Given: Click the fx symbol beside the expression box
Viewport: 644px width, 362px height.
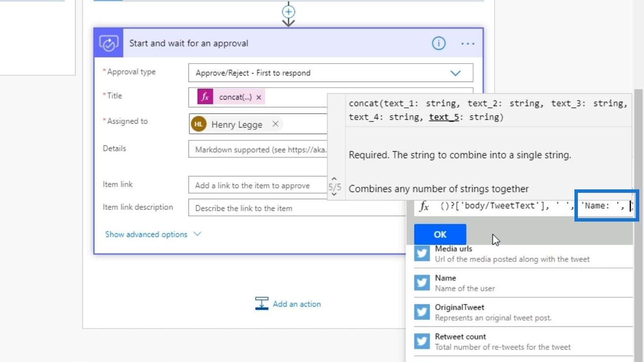Looking at the screenshot, I should (424, 206).
